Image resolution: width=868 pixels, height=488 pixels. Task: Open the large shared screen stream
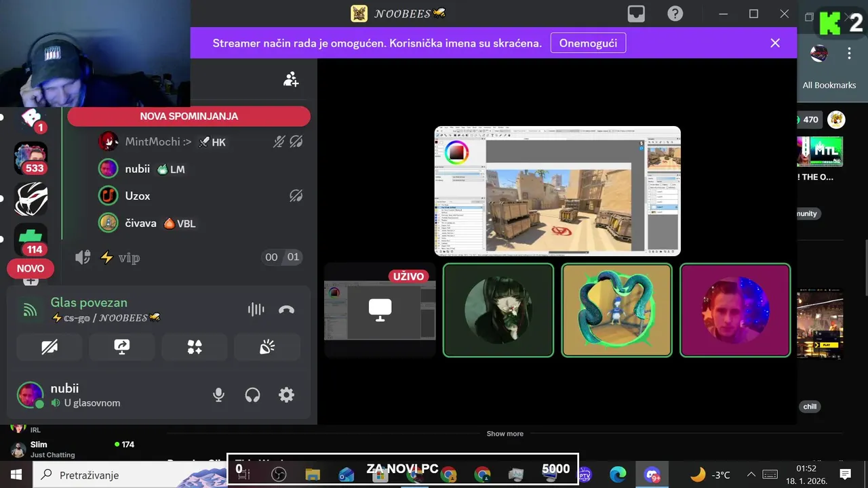(557, 191)
